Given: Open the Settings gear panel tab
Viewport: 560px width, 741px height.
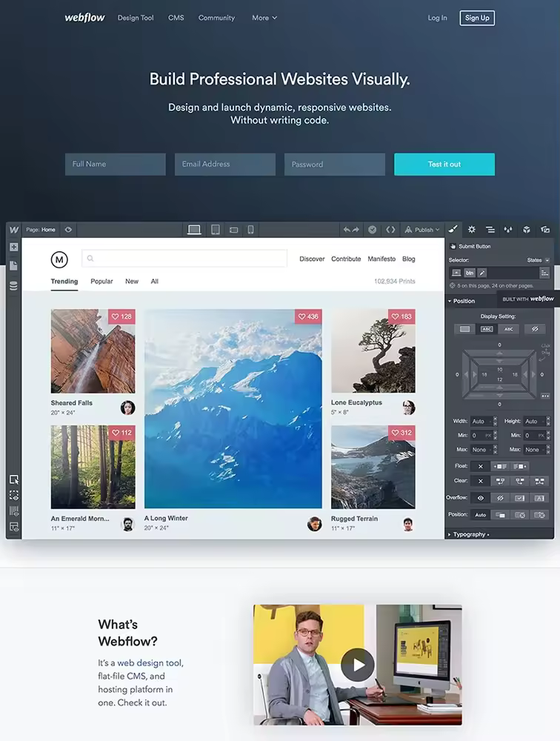Looking at the screenshot, I should pyautogui.click(x=471, y=229).
